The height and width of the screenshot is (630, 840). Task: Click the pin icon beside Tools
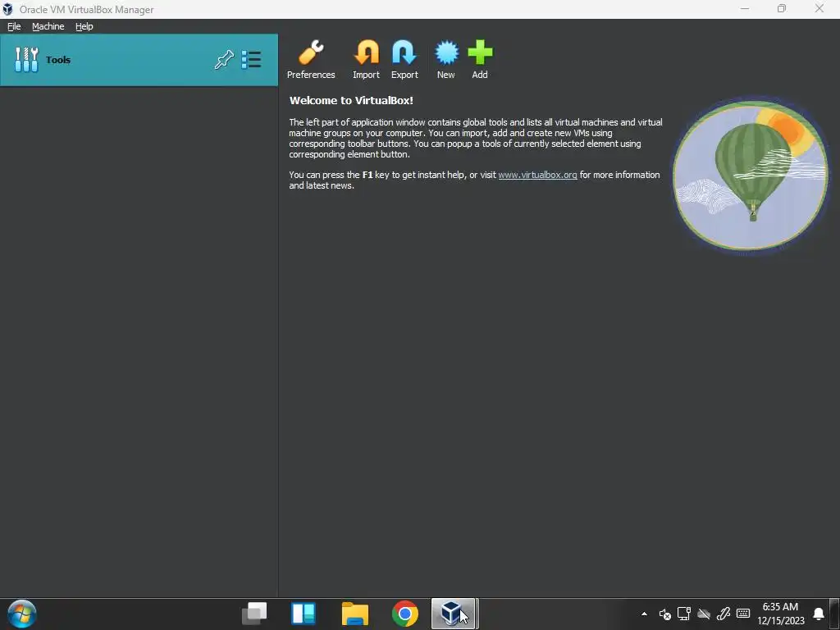click(x=224, y=59)
